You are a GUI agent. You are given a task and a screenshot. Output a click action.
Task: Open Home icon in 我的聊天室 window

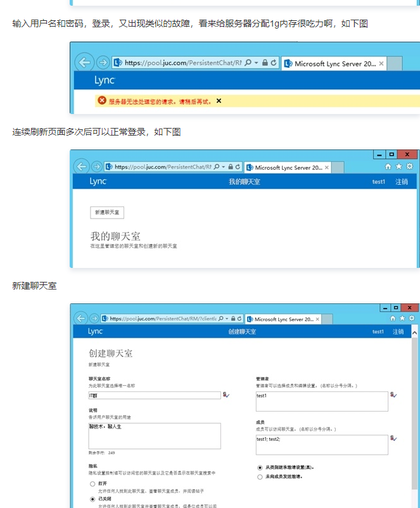(x=388, y=167)
